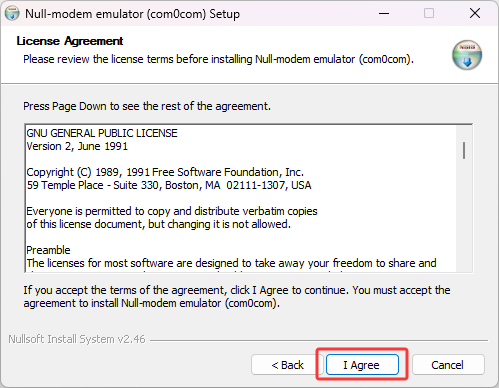Click the scrollbar track below the thumb
Image resolution: width=499 pixels, height=388 pixels.
[464, 215]
